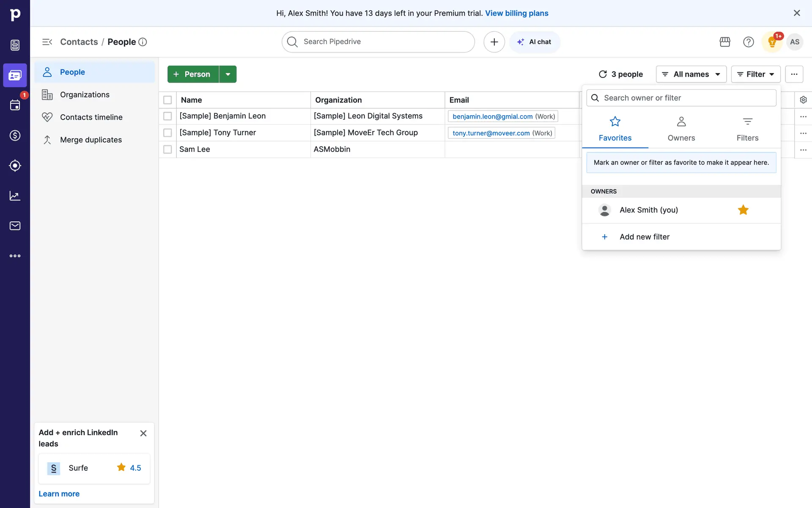This screenshot has width=812, height=508.
Task: Toggle favorite star for Alex Smith
Action: point(743,210)
